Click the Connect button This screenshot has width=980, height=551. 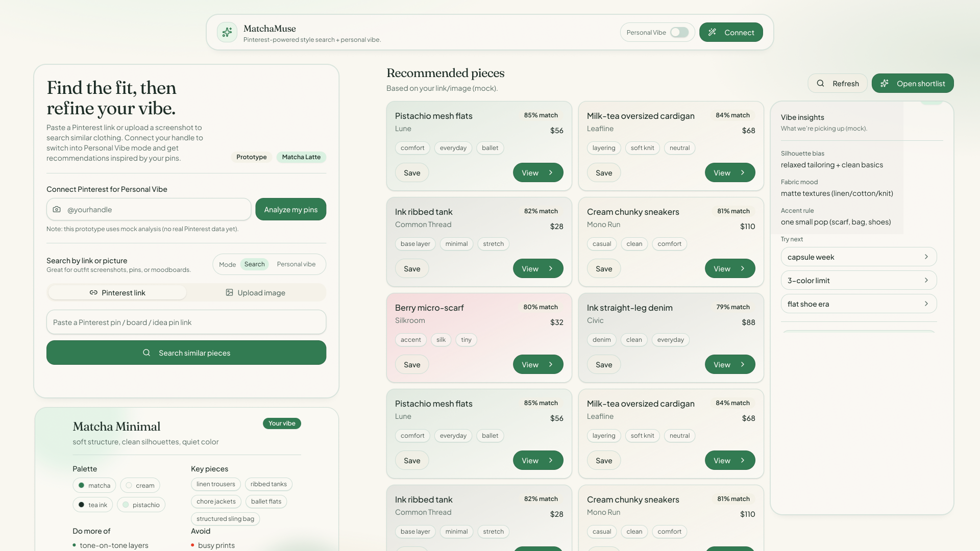pos(731,32)
